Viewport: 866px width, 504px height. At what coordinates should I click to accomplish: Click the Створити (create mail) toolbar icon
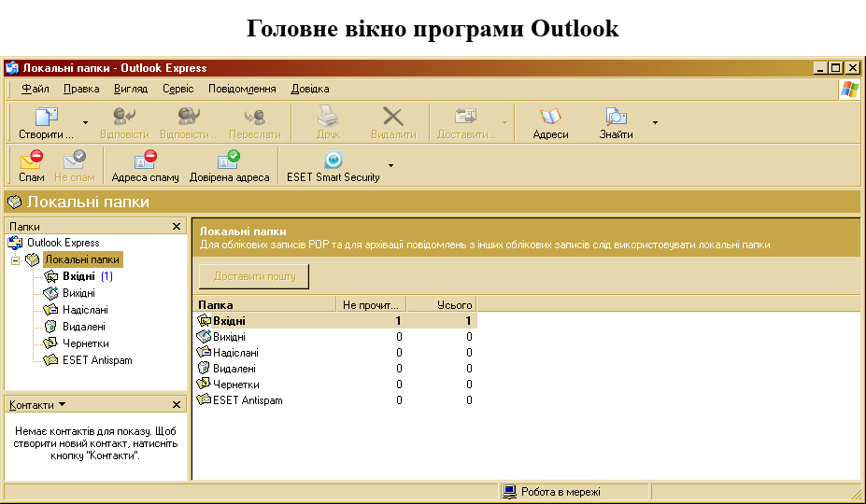47,117
